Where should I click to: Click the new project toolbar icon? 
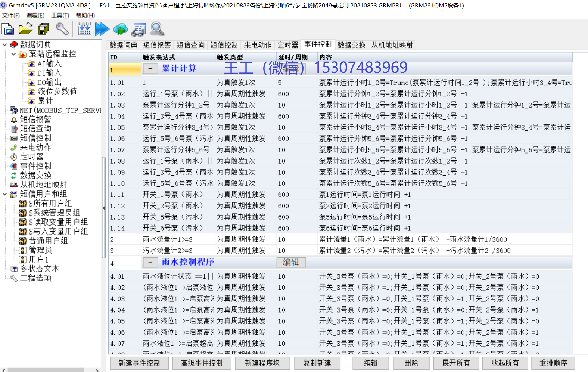(8, 29)
